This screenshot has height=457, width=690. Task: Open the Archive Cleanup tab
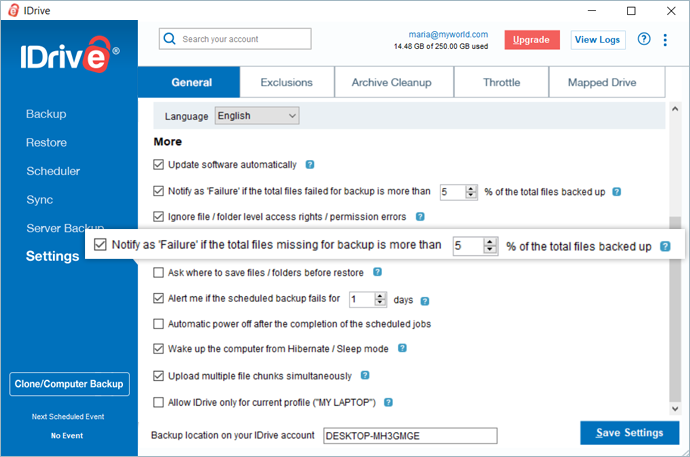click(392, 82)
